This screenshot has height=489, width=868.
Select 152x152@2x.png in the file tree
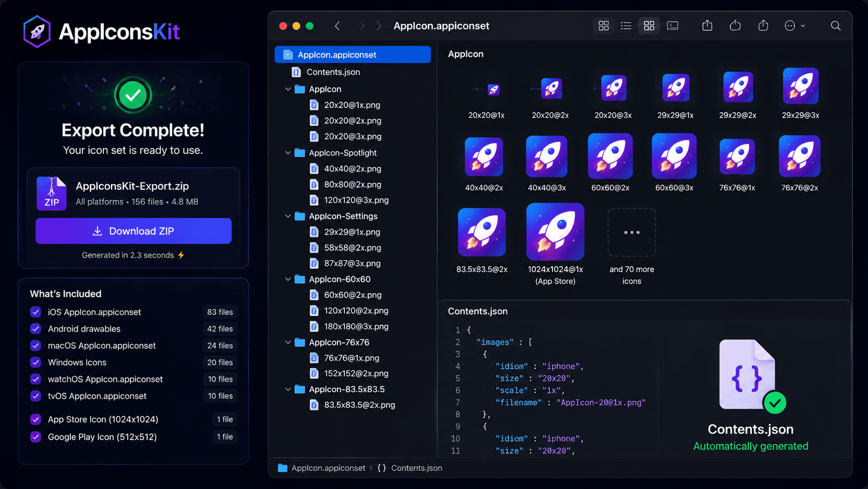point(356,374)
